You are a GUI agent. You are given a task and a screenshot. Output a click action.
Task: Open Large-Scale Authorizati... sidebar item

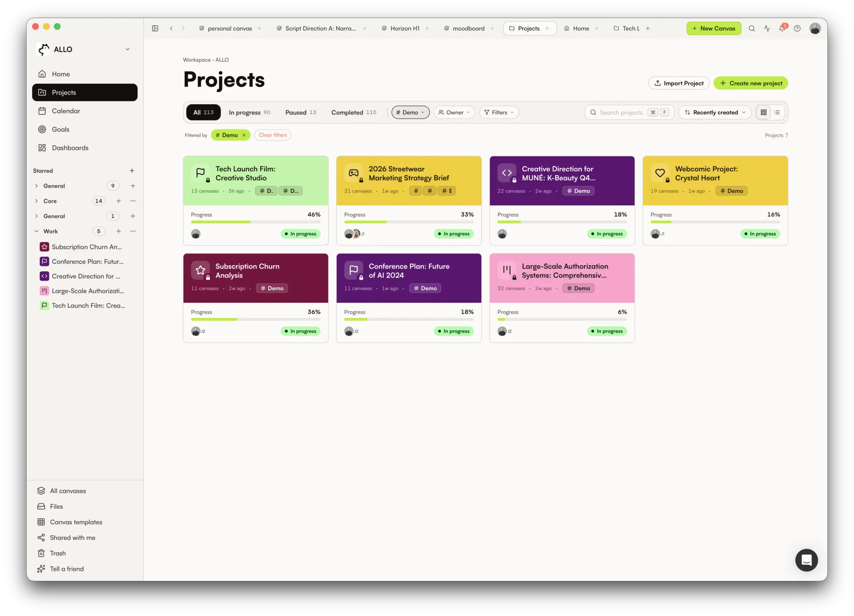85,291
